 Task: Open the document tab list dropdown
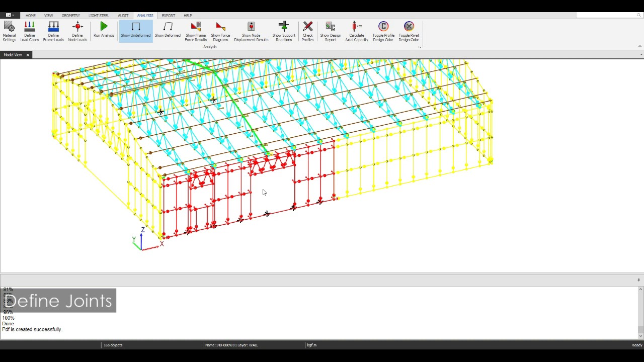[x=640, y=54]
